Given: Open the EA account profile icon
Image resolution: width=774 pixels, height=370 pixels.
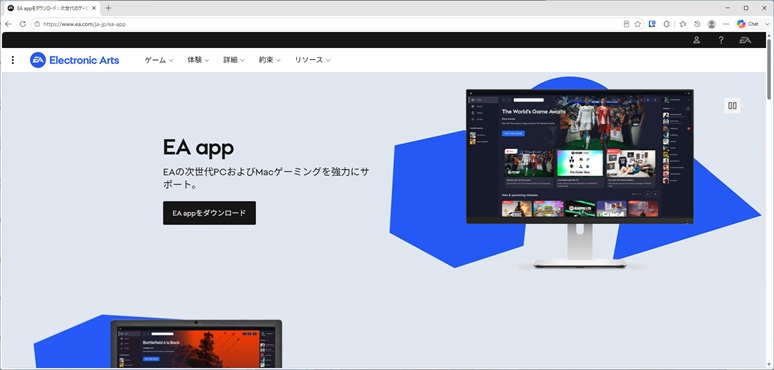Looking at the screenshot, I should pyautogui.click(x=697, y=40).
